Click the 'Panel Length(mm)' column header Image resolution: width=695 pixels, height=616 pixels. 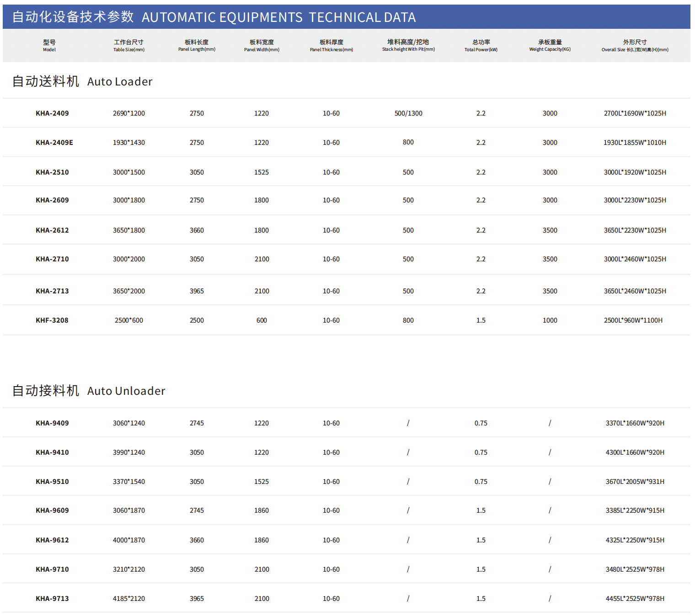(197, 49)
